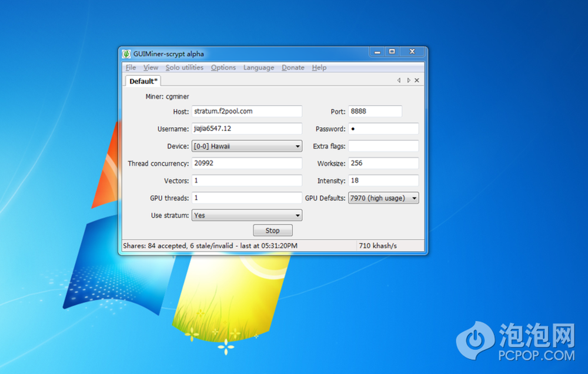The image size is (588, 374).
Task: Click the Intensity field showing 18
Action: pos(383,181)
